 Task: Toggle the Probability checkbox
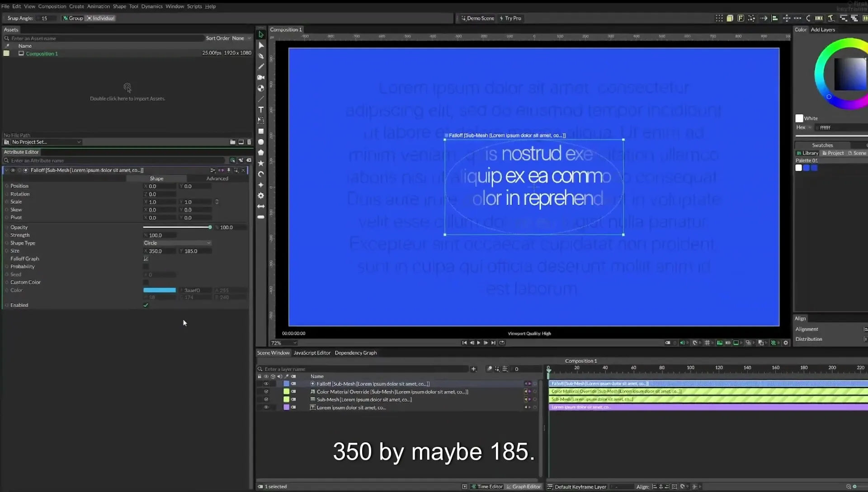(146, 267)
